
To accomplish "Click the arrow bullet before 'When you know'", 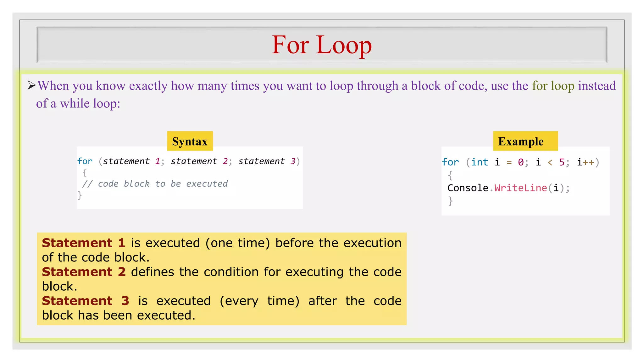I will click(x=31, y=85).
